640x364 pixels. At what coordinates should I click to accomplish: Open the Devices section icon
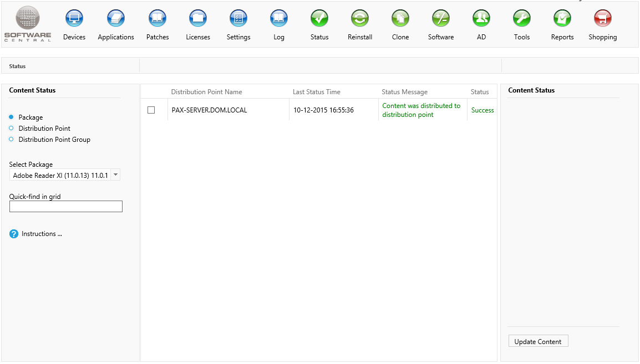click(74, 19)
